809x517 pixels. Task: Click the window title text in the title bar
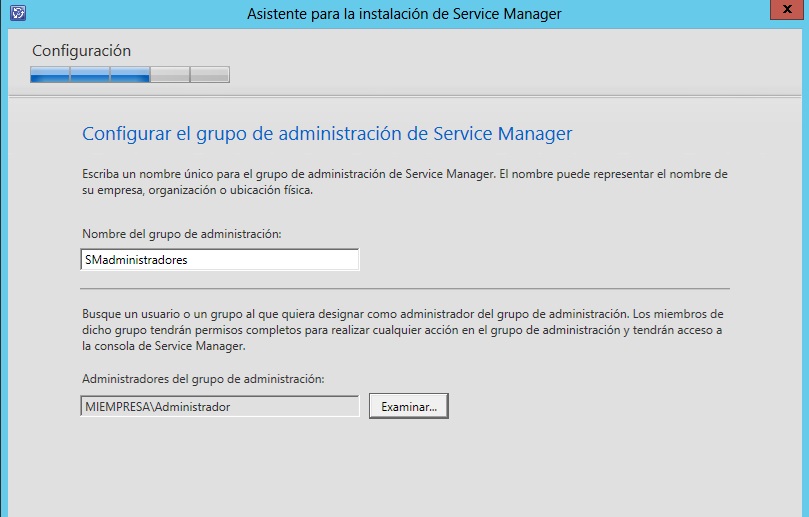point(404,13)
